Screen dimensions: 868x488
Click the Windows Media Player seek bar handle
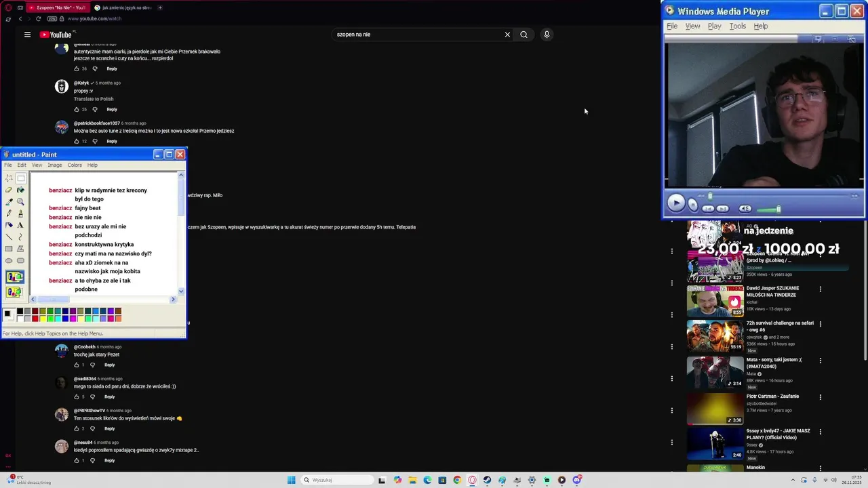coord(710,196)
